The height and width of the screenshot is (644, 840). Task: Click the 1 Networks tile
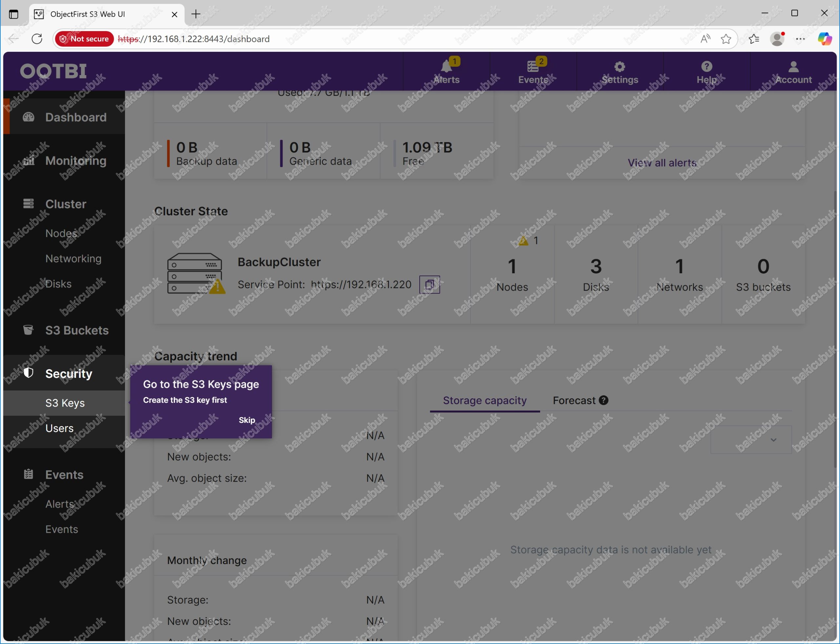(x=679, y=275)
